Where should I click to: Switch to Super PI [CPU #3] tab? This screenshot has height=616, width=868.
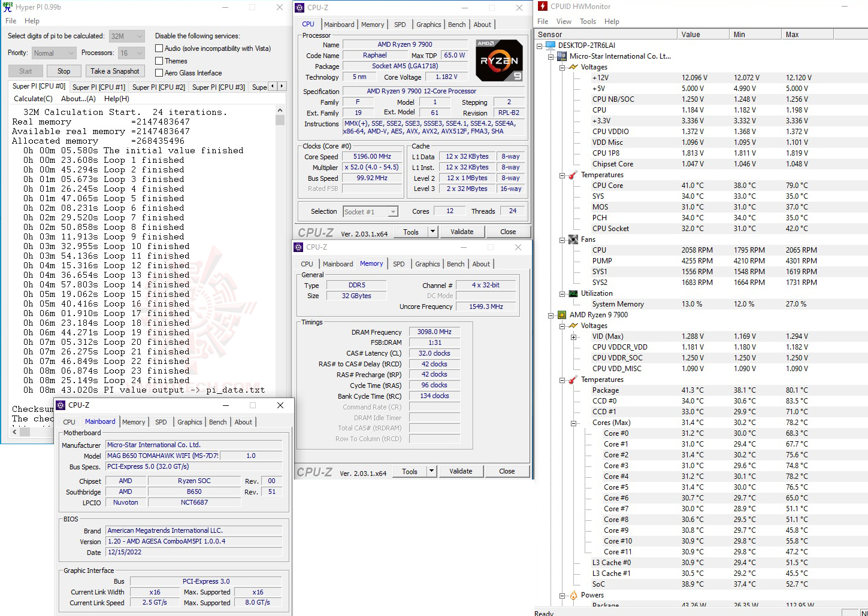pyautogui.click(x=219, y=87)
